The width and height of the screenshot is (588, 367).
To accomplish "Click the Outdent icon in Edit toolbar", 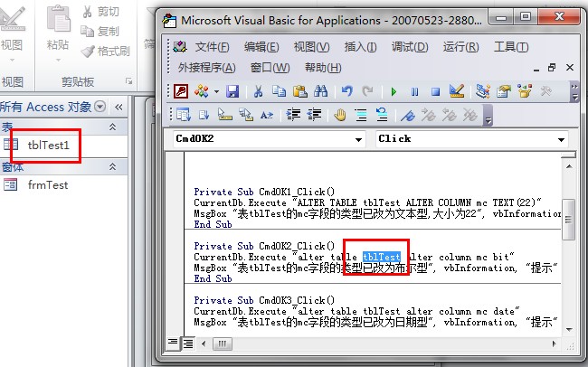I will point(314,115).
